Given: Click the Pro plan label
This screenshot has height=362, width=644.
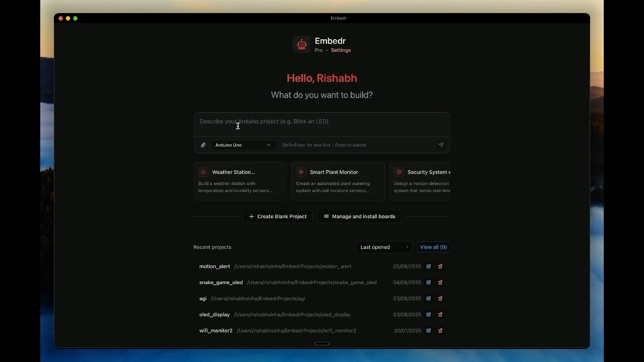Looking at the screenshot, I should (318, 50).
